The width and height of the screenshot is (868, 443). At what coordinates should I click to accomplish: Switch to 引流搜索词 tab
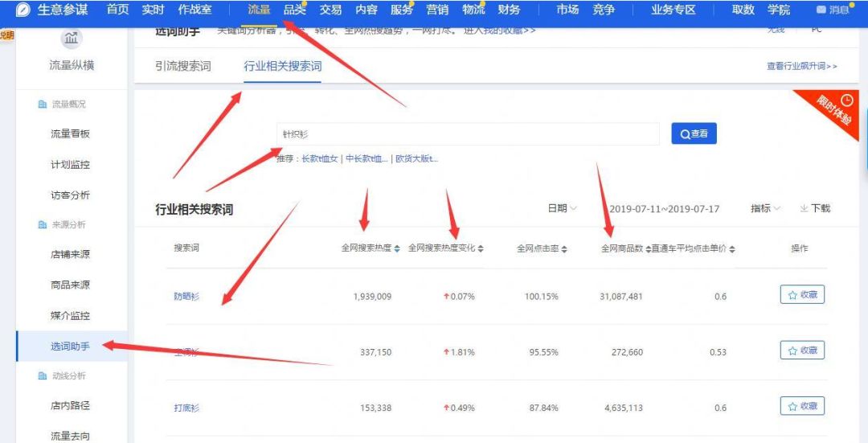(x=183, y=66)
